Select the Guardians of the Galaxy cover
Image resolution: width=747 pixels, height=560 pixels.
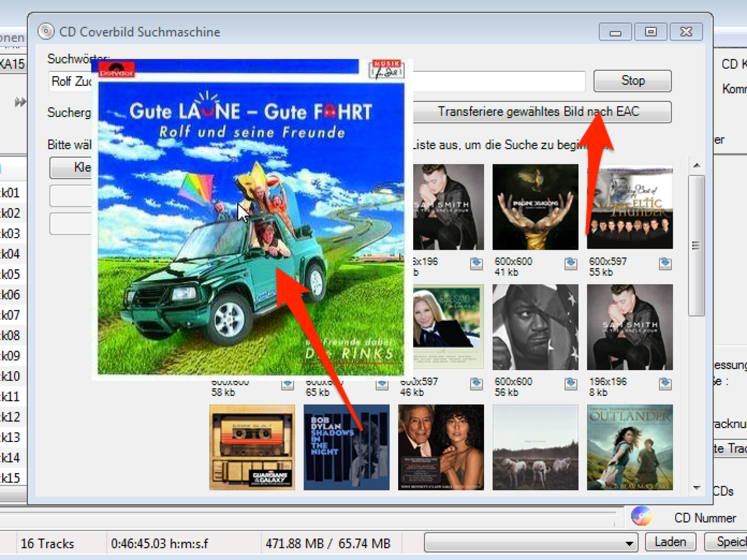(x=252, y=447)
